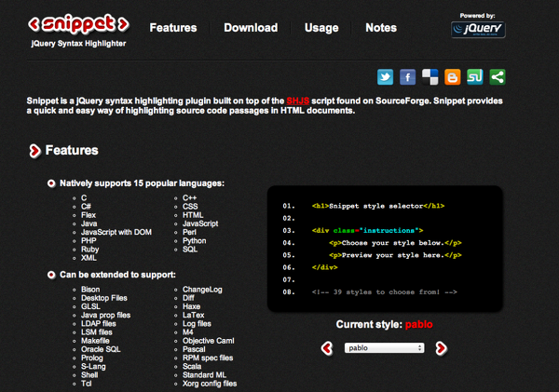Select the Objective Caml item
The width and height of the screenshot is (559, 392).
click(x=209, y=341)
